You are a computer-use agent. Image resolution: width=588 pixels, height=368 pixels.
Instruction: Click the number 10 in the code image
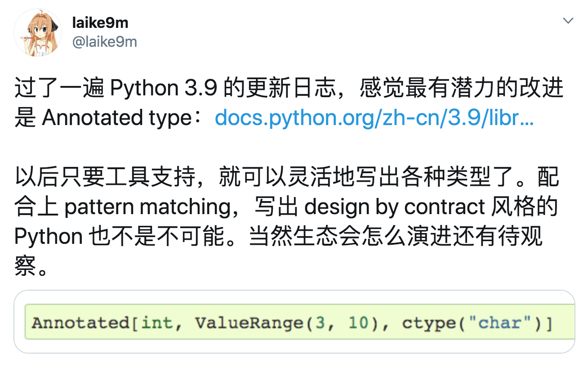358,323
